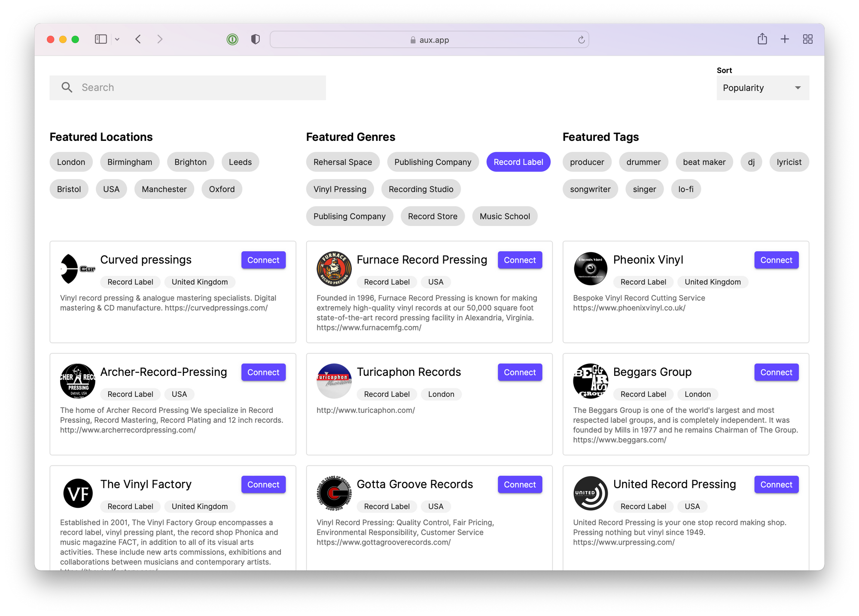Viewport: 859px width, 616px height.
Task: Open Furnace Record Pressing logo
Action: pos(334,269)
